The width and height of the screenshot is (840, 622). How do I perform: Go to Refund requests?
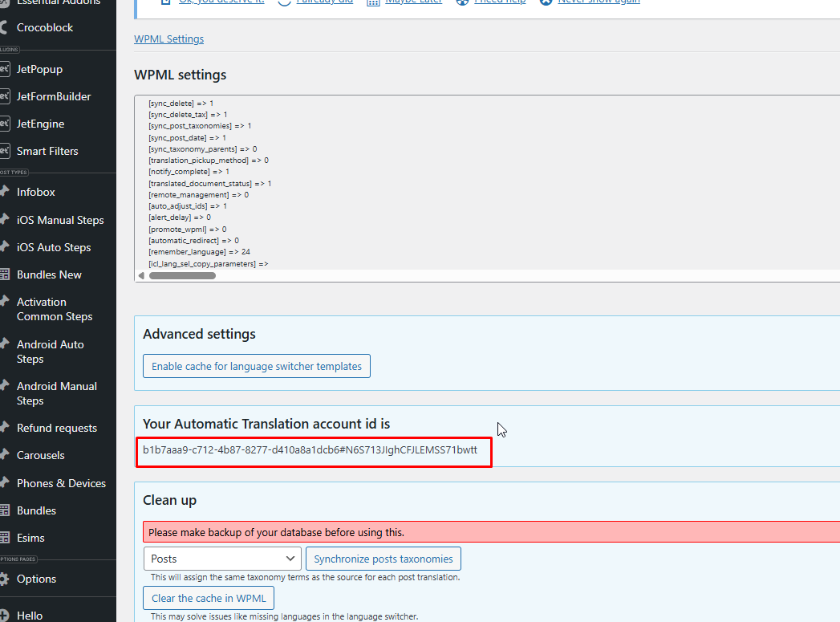tap(57, 428)
